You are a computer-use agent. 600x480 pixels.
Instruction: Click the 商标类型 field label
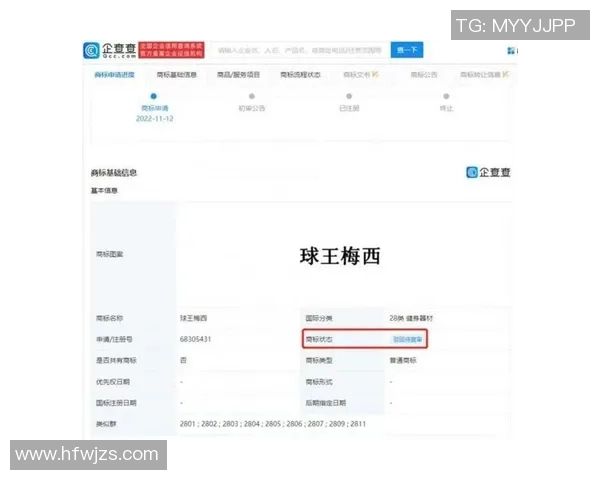(x=319, y=361)
